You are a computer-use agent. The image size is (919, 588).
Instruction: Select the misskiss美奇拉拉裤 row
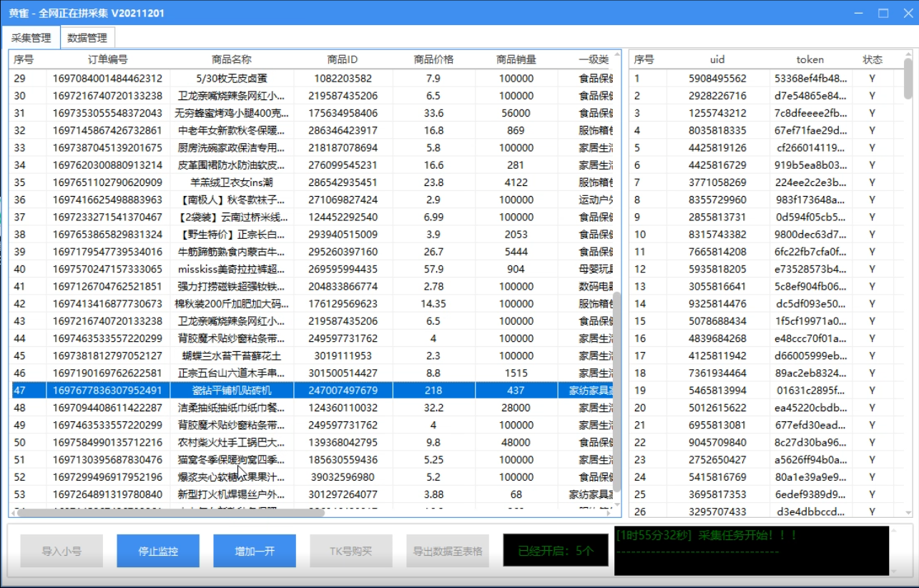[312, 269]
